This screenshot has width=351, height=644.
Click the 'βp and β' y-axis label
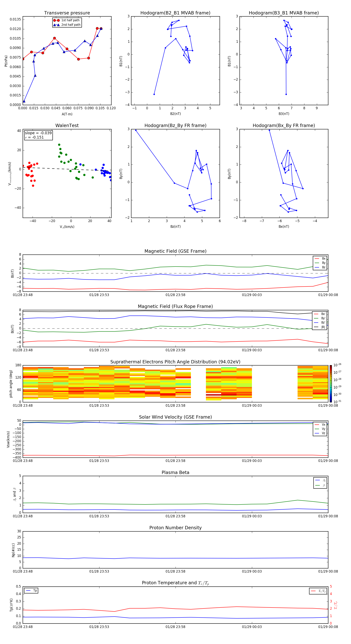coord(14,495)
